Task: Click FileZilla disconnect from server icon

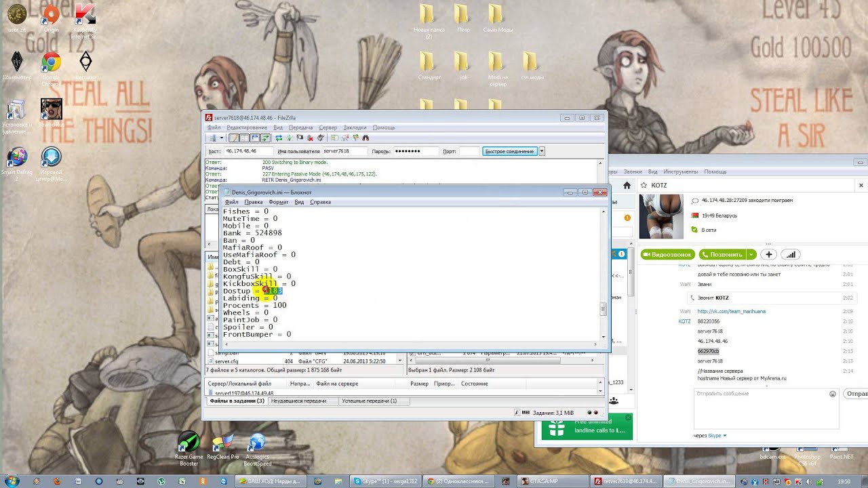Action: (x=310, y=138)
